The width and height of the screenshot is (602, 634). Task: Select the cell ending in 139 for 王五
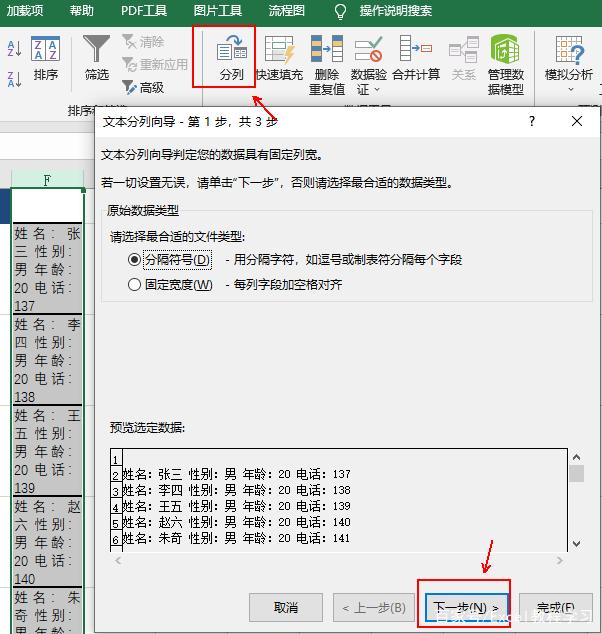coord(47,451)
